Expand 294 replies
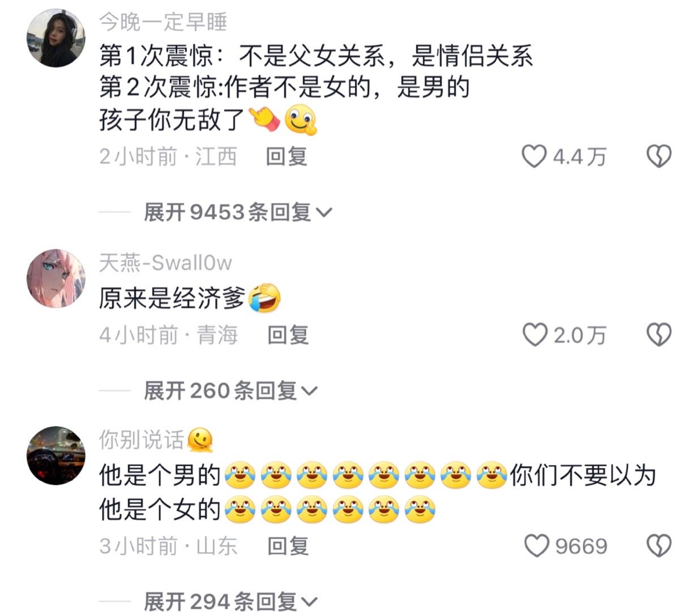700x612 pixels. pos(231,601)
